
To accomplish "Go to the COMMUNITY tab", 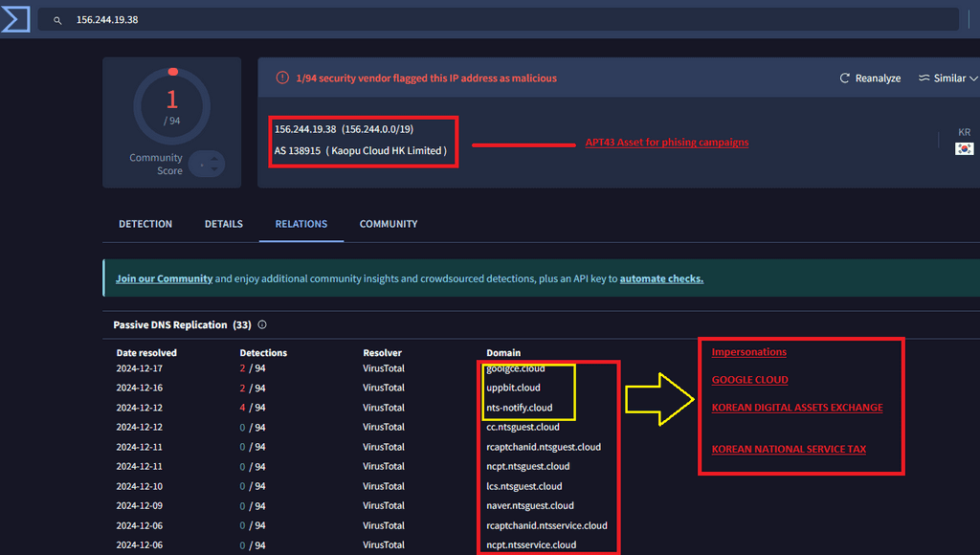I will coord(389,224).
